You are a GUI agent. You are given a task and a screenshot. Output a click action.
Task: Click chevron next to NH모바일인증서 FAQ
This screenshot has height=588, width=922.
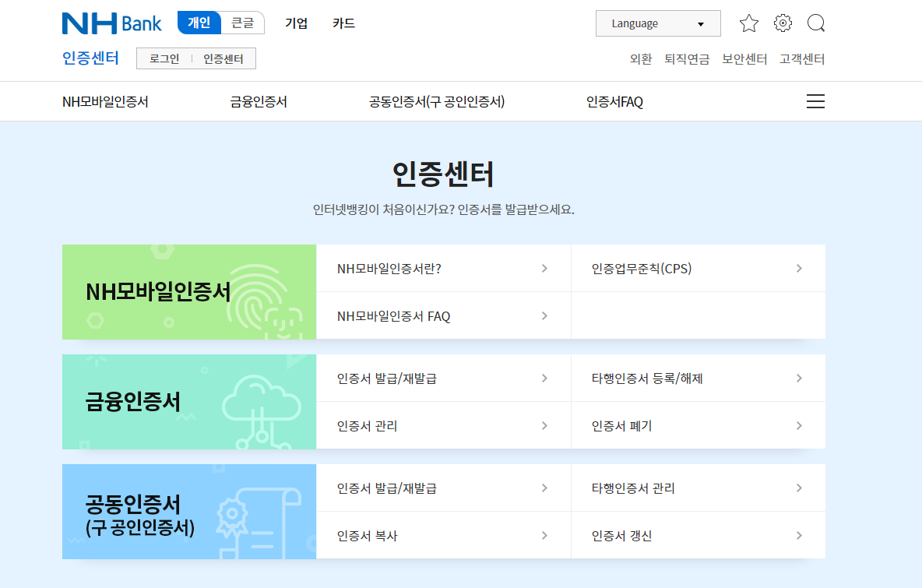tap(544, 315)
